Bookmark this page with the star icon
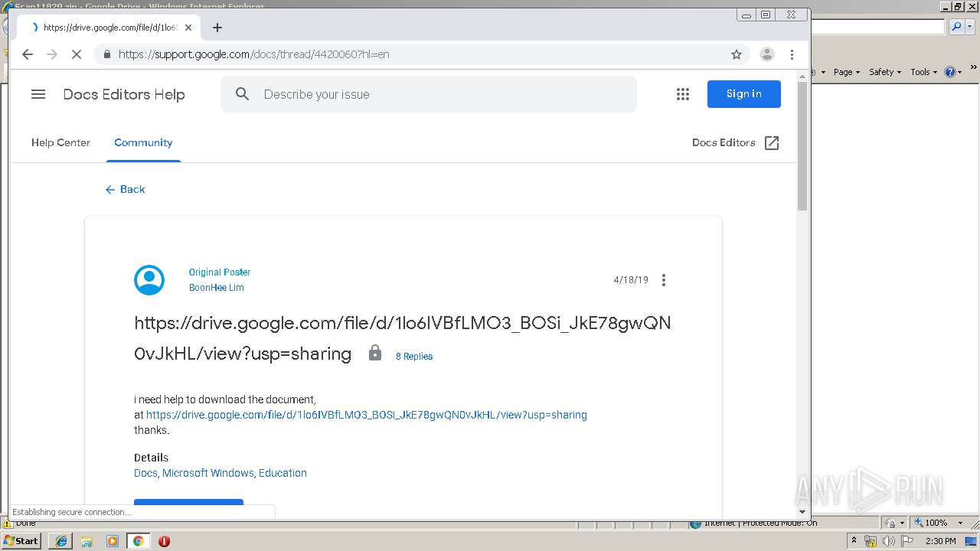 click(737, 54)
